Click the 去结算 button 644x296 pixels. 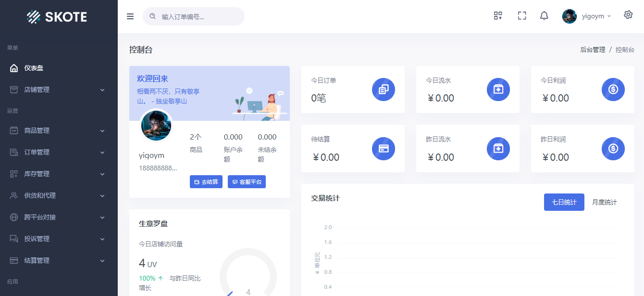point(206,181)
